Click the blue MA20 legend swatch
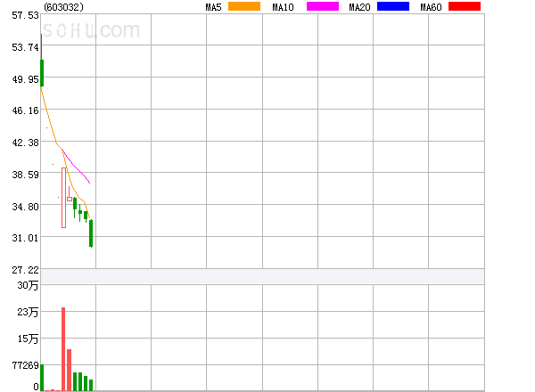This screenshot has width=535, height=392. pyautogui.click(x=393, y=6)
